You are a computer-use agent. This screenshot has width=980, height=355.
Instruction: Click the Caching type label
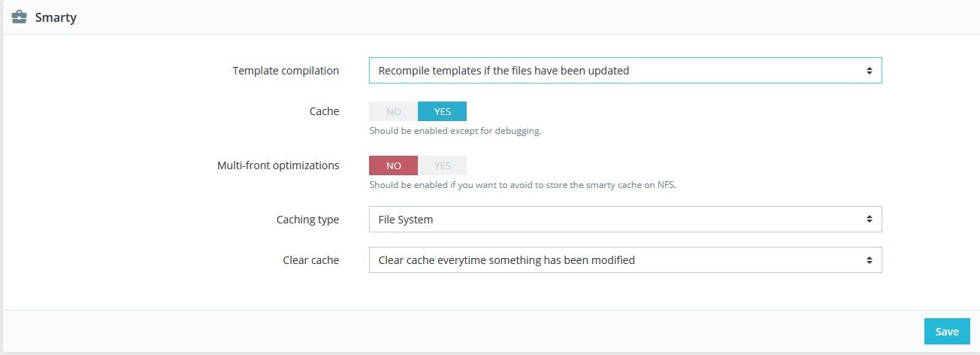pos(307,220)
